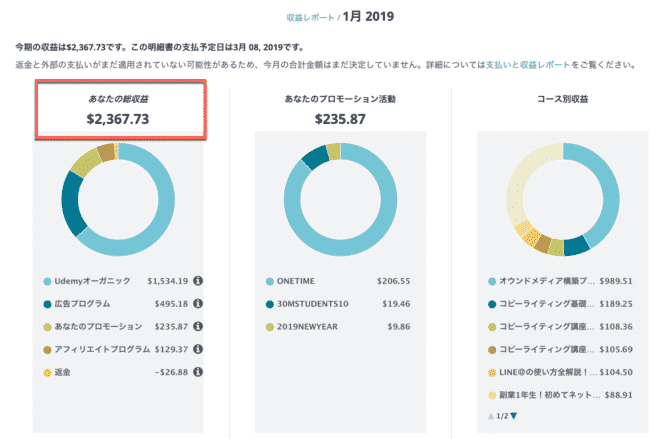The width and height of the screenshot is (660, 439).
Task: Click info icon next to Udemyオーガニック $1,534.19
Action: click(x=198, y=281)
